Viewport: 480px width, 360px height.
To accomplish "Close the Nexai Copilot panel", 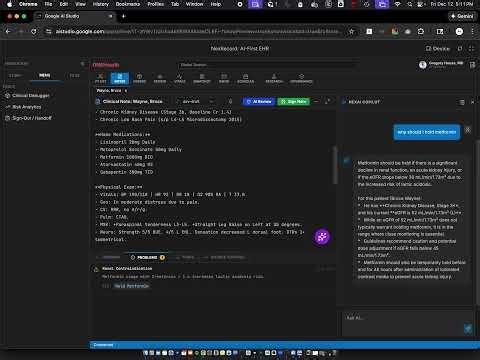I will pos(472,102).
